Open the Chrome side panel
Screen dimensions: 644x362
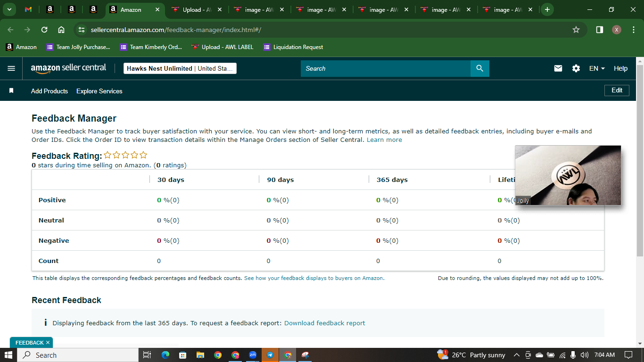(x=600, y=30)
